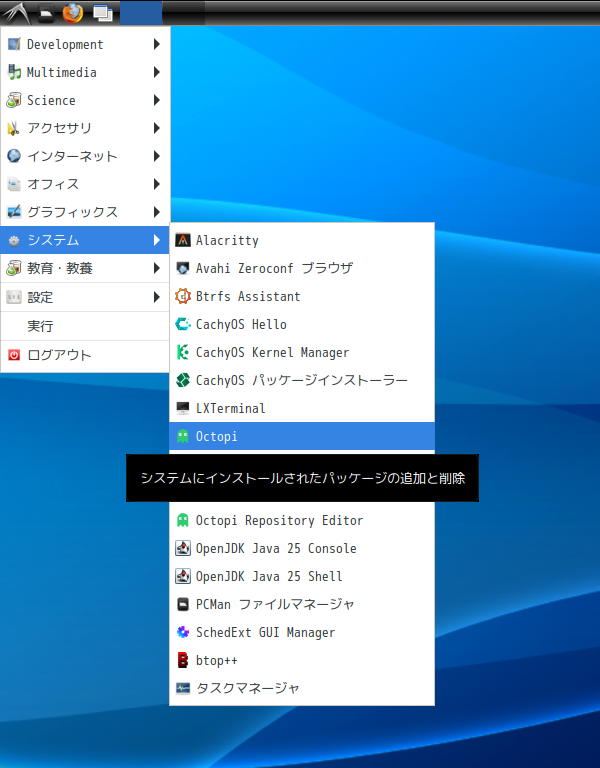Open the 設定 menu category

[85, 297]
